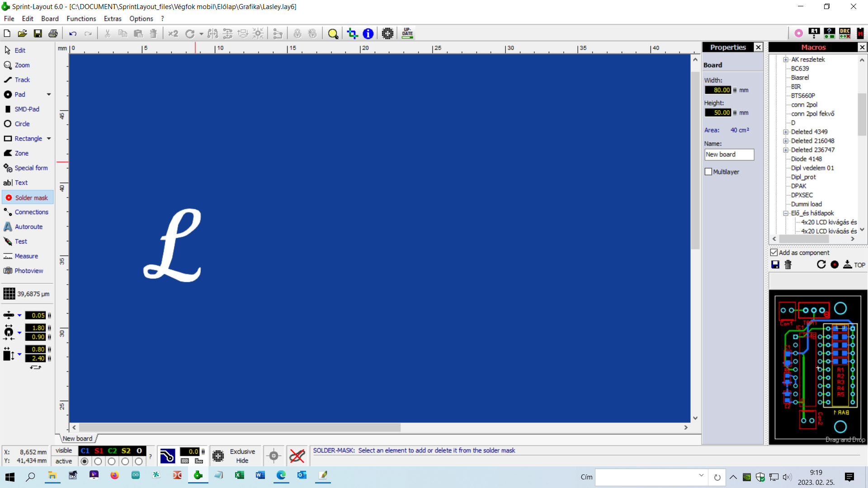The image size is (868, 488).
Task: Click the board Name input field
Action: [729, 155]
